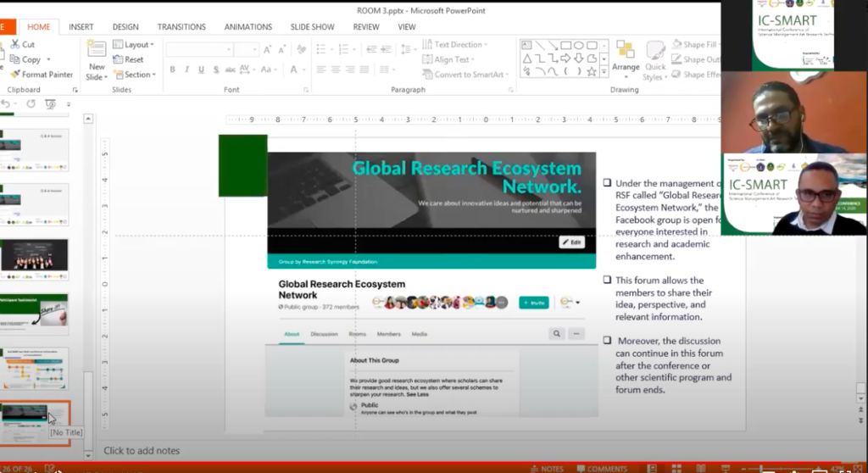Open the TRANSITIONS ribbon tab

pos(181,26)
